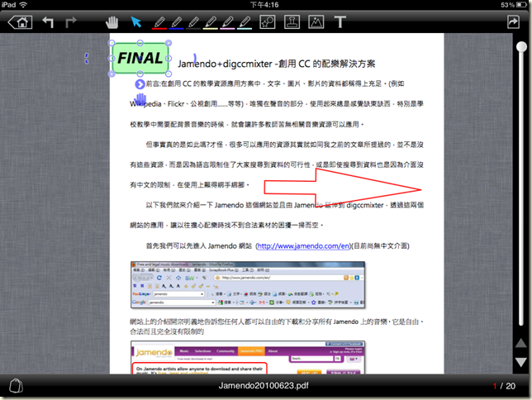Tap the Jamendo20100623.pdf file name
Image resolution: width=532 pixels, height=400 pixels.
264,386
